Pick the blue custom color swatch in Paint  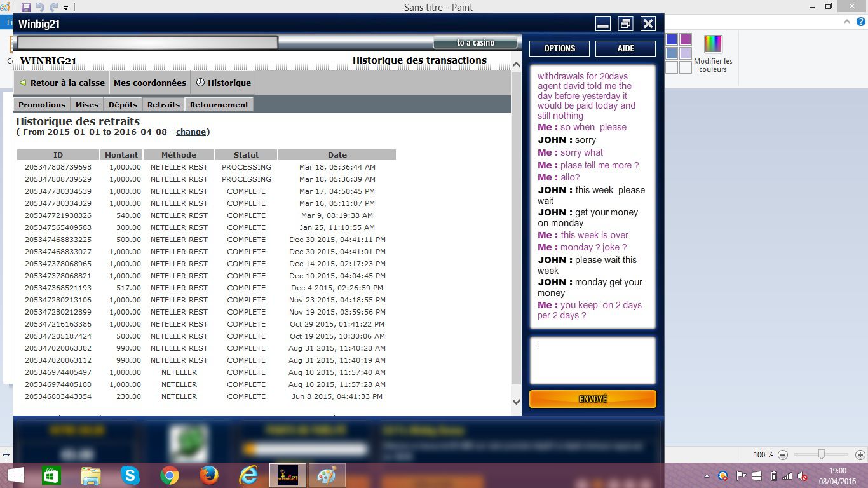(x=672, y=39)
